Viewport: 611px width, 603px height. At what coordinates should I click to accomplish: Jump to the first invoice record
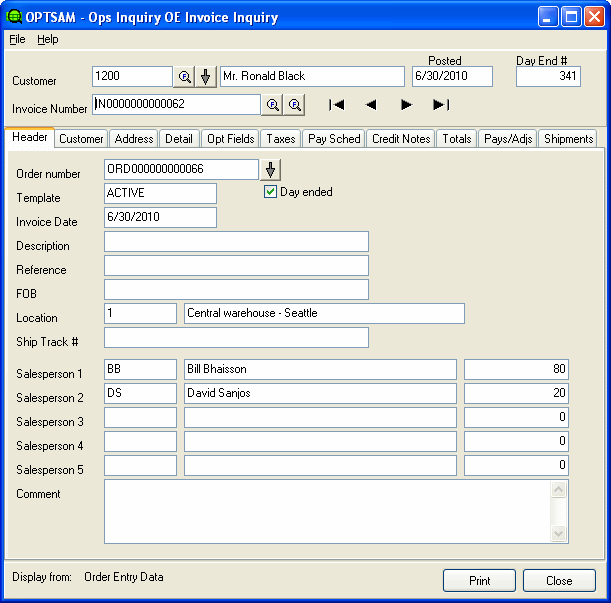click(337, 104)
